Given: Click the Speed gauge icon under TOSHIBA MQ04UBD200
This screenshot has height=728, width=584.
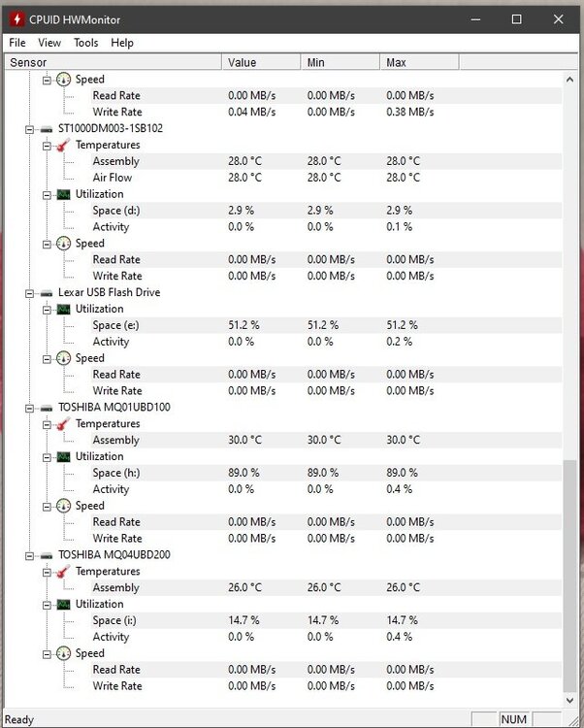Looking at the screenshot, I should pyautogui.click(x=63, y=653).
